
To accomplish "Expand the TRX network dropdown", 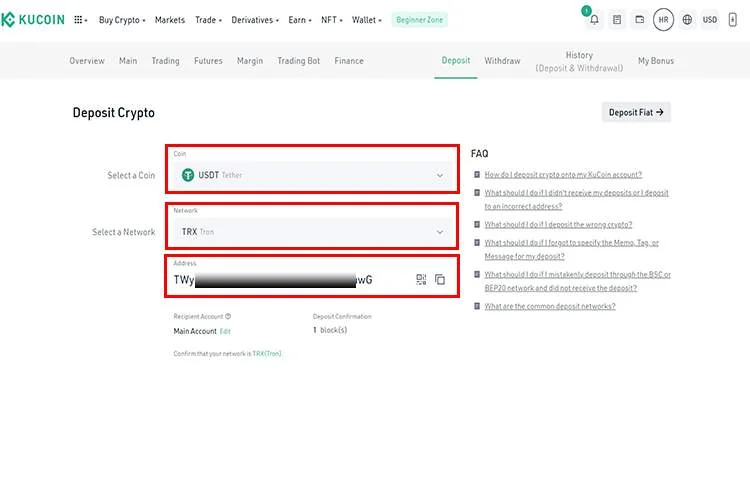I will pyautogui.click(x=312, y=232).
